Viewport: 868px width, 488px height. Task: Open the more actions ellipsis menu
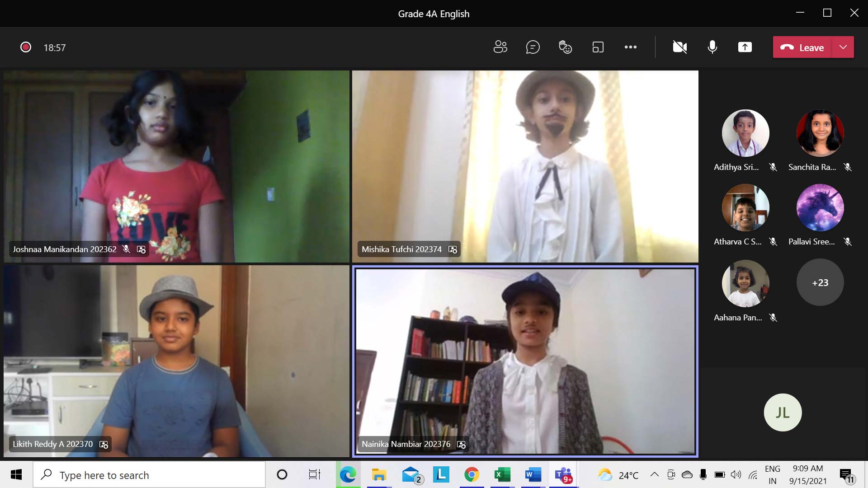point(630,47)
